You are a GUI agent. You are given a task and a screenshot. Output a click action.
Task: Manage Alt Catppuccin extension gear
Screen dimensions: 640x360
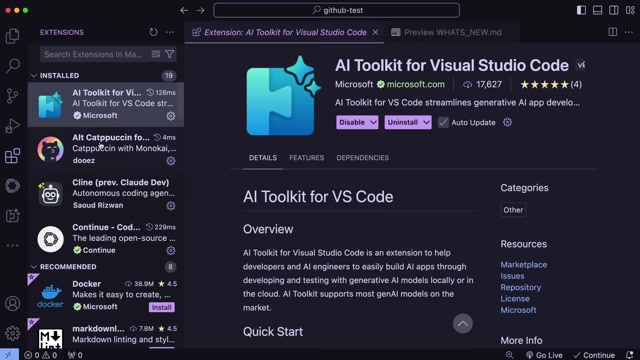[x=171, y=161]
